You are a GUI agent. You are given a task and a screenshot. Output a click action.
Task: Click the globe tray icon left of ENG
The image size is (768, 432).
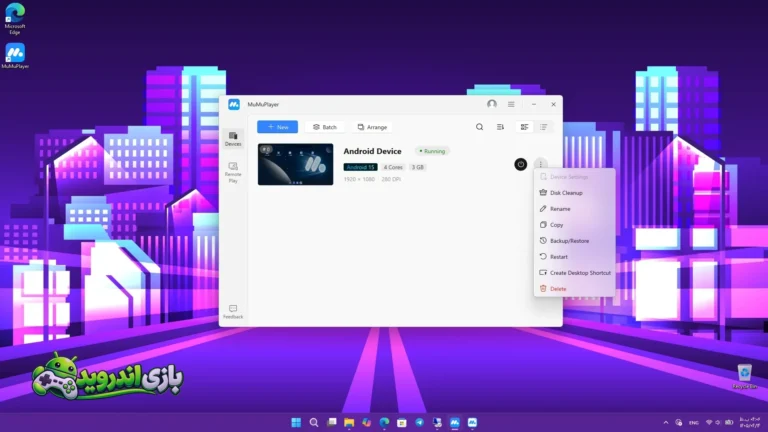[x=679, y=422]
